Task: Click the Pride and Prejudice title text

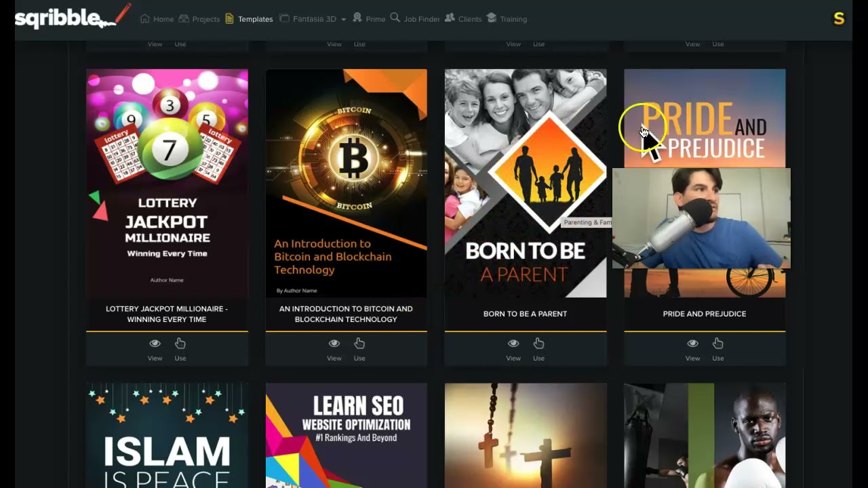Action: (705, 314)
